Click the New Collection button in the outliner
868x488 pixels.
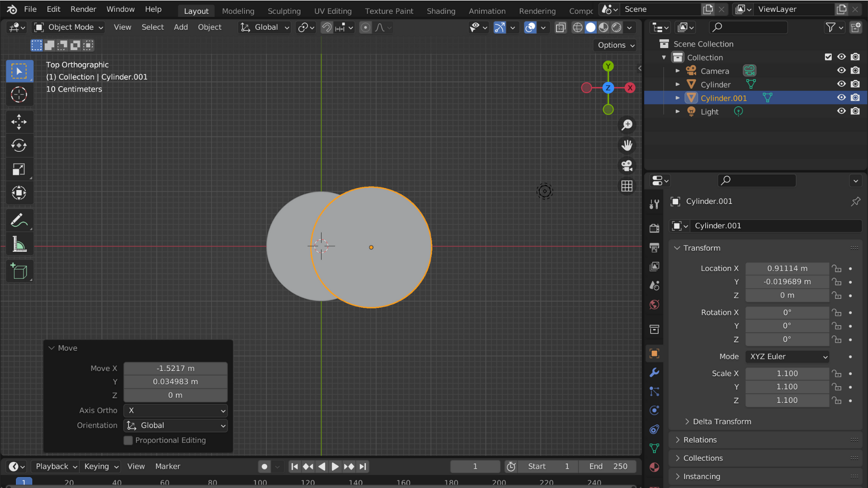[856, 27]
